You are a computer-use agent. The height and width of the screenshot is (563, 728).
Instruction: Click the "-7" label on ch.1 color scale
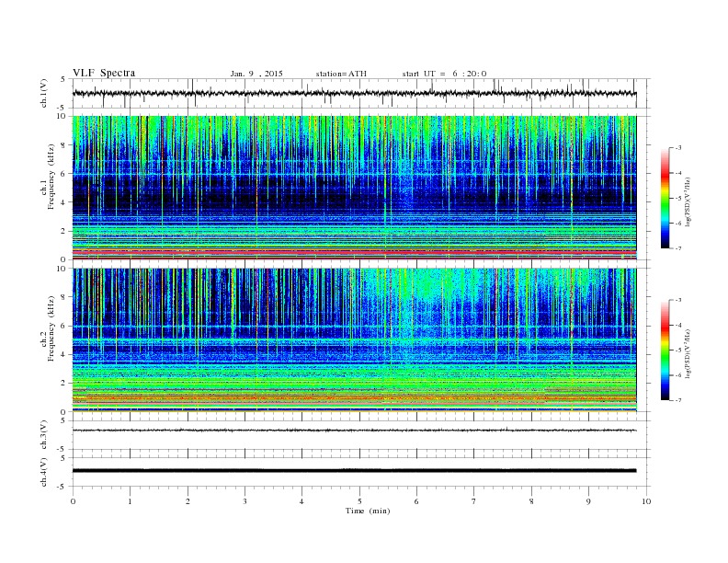(677, 248)
